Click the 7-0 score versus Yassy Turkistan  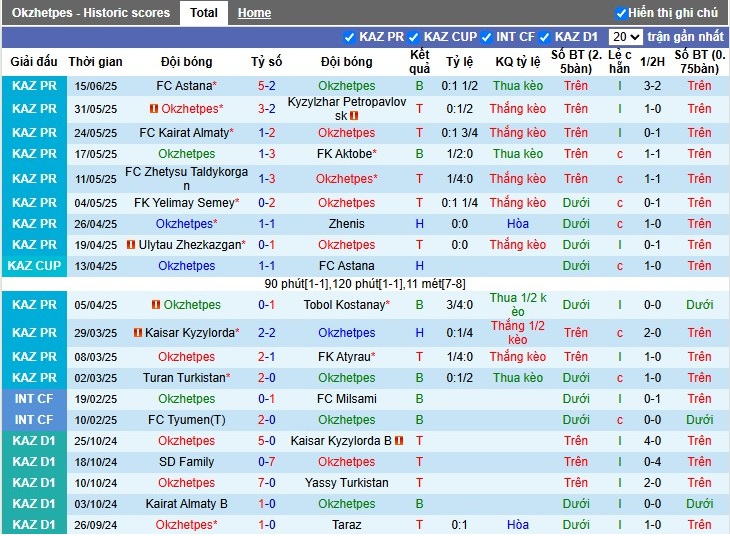(x=267, y=482)
